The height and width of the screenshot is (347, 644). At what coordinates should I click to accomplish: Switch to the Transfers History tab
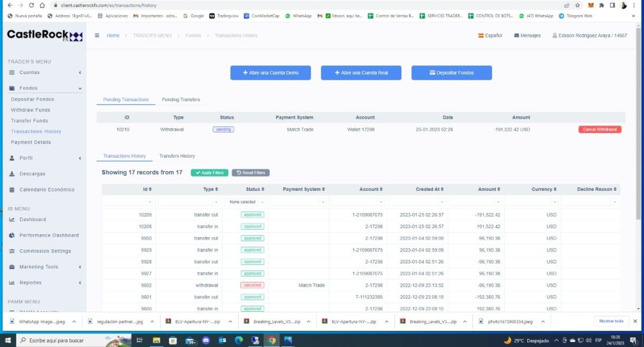pos(177,156)
